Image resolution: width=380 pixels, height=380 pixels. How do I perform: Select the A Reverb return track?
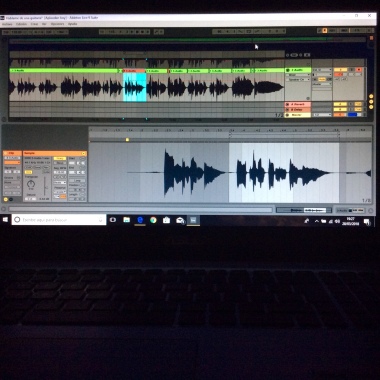[298, 104]
